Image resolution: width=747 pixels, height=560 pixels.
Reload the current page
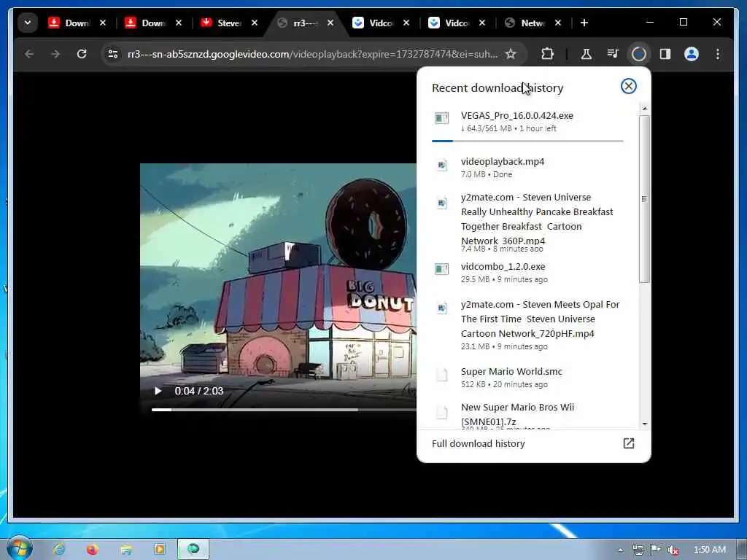(x=82, y=54)
